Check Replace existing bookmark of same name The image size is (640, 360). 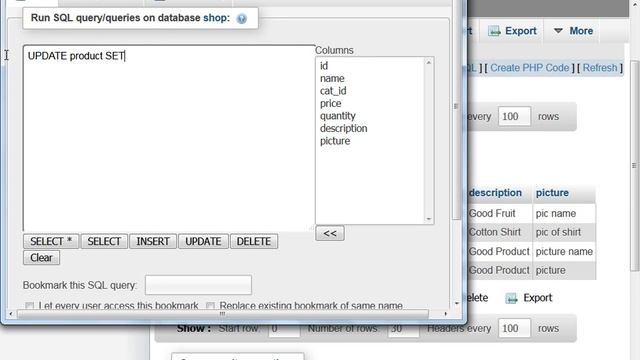pos(210,306)
